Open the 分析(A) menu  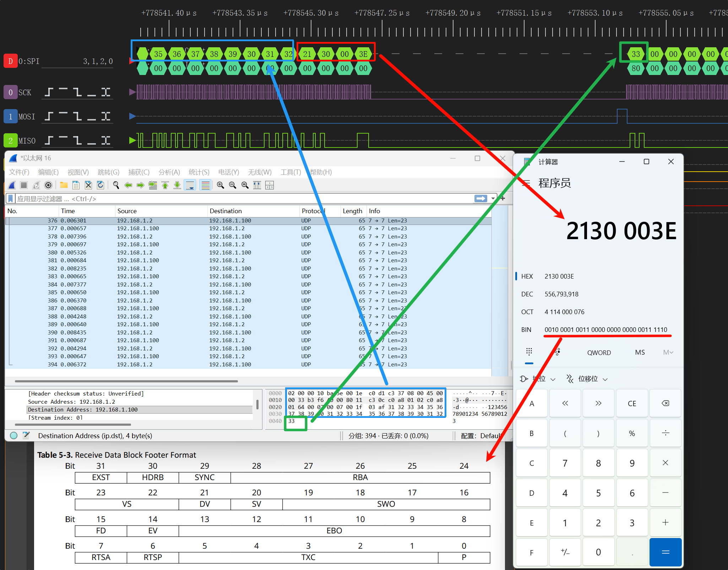(169, 172)
